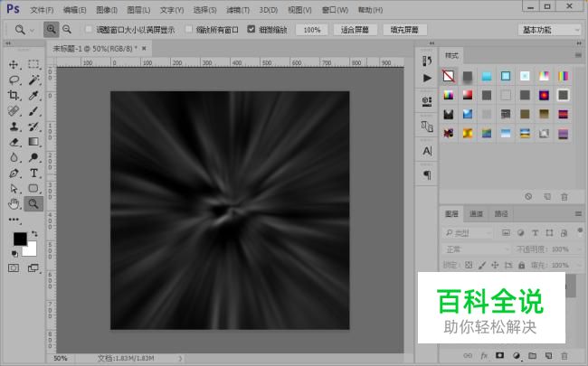The width and height of the screenshot is (588, 366).
Task: Select the Clone Stamp tool
Action: pos(14,127)
